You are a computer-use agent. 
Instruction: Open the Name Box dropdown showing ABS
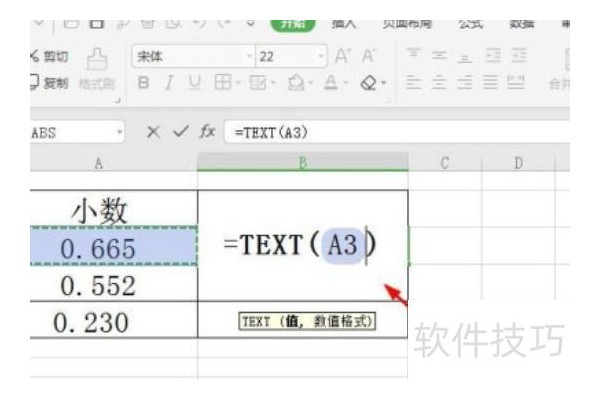point(119,132)
